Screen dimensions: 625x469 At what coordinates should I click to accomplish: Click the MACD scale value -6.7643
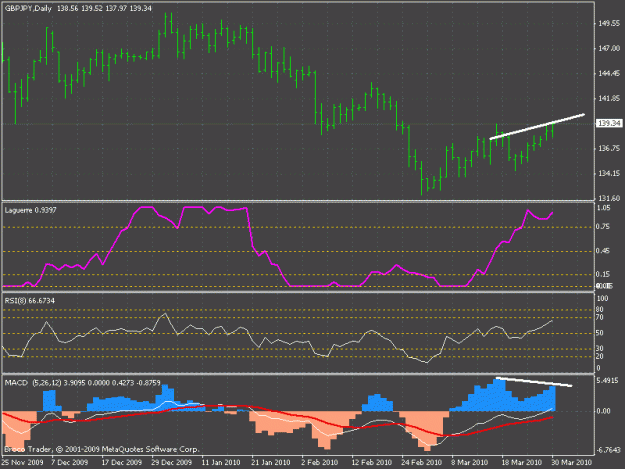[x=609, y=450]
